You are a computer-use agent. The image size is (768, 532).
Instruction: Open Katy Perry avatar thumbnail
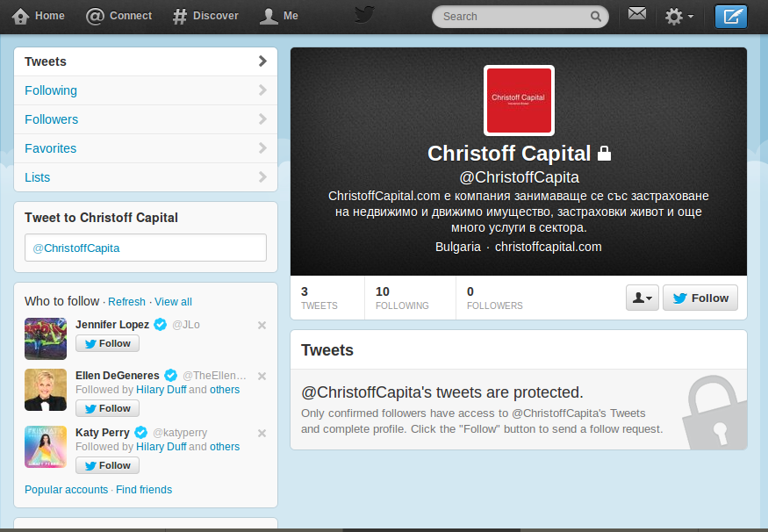click(x=46, y=447)
